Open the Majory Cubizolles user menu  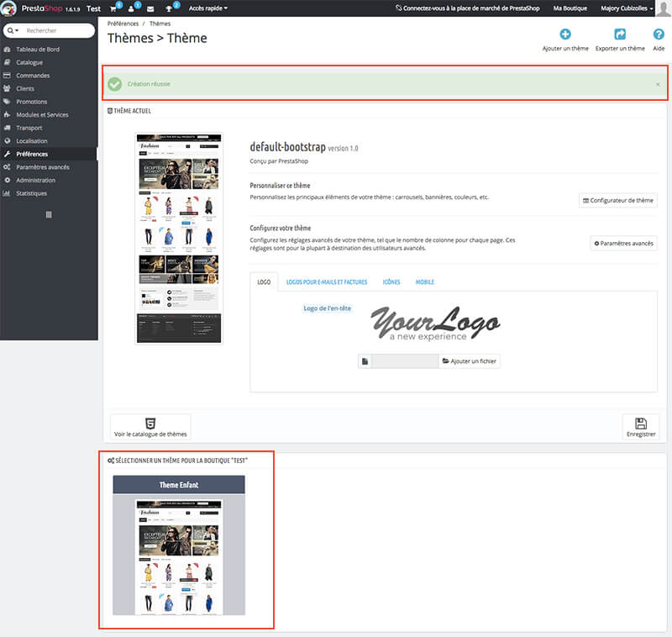[x=627, y=8]
